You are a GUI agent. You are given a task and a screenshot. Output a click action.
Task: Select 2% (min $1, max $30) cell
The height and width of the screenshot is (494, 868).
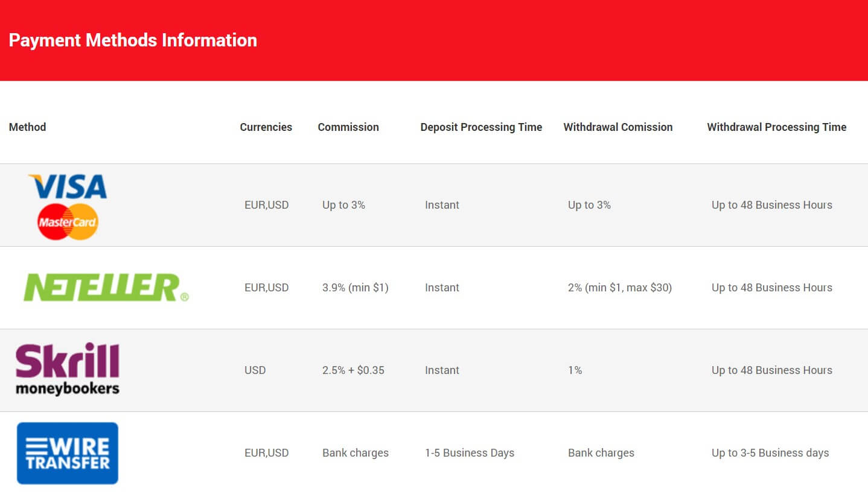coord(619,288)
